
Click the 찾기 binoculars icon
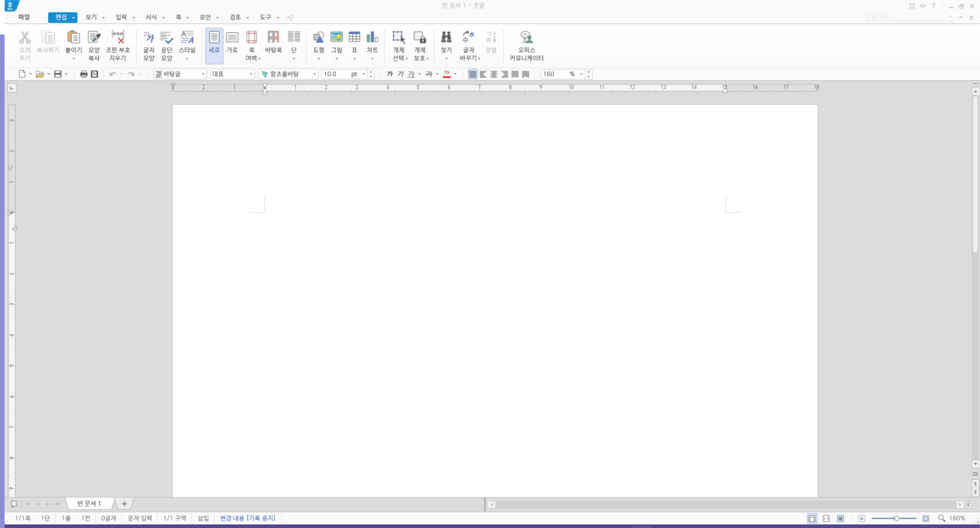click(x=446, y=38)
